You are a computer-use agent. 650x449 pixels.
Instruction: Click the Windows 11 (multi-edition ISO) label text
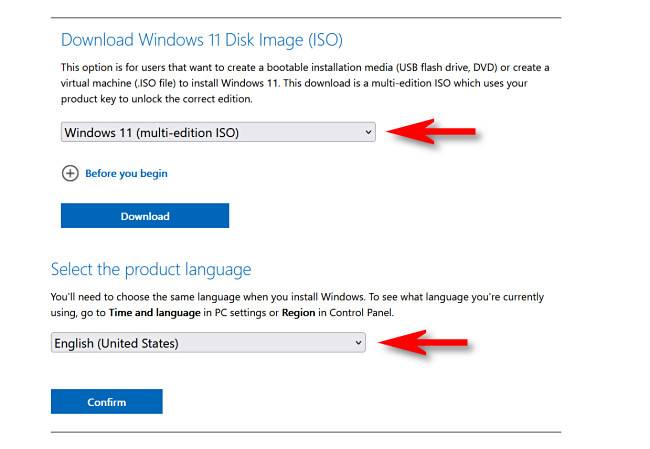pos(152,133)
